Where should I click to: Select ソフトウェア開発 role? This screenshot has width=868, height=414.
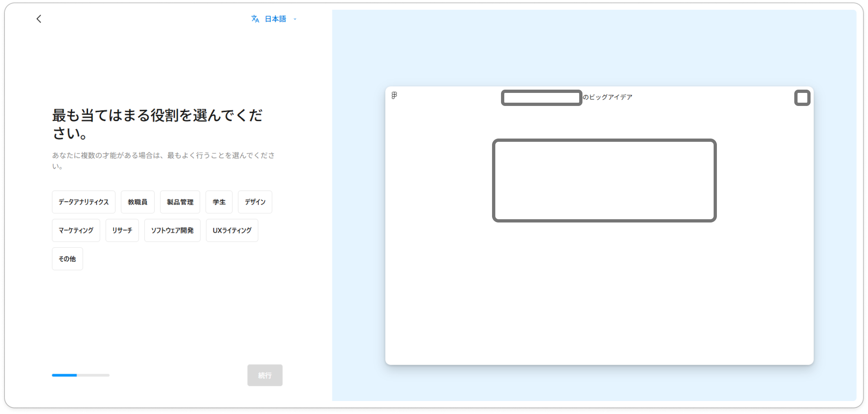[x=172, y=231]
